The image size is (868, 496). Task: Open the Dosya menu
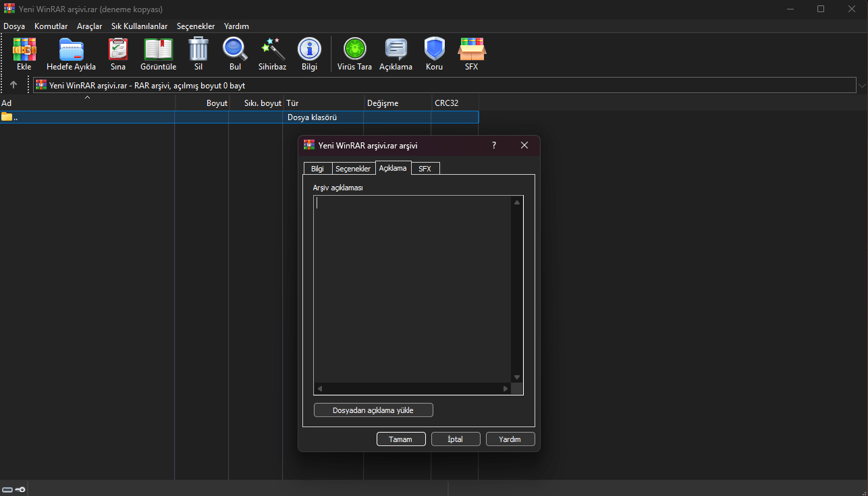(x=14, y=26)
